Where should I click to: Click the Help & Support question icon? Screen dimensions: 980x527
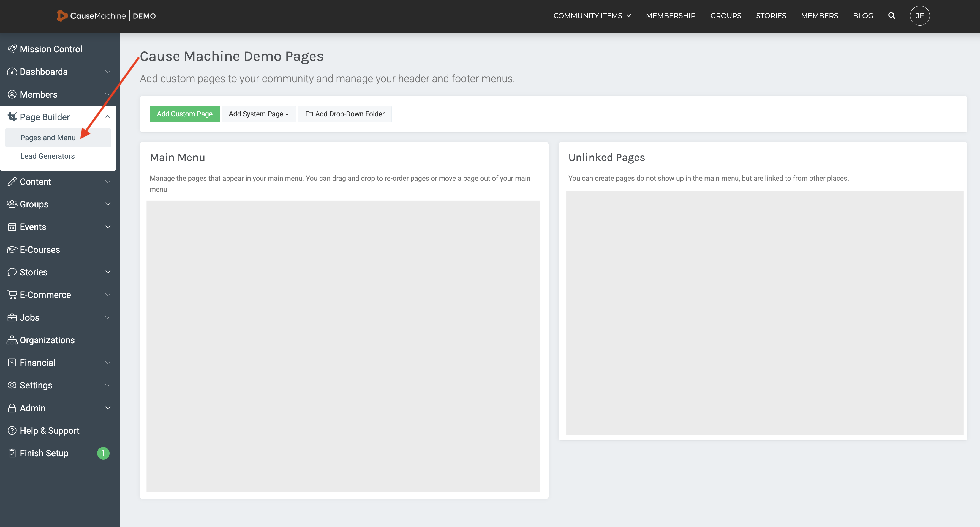(x=12, y=430)
